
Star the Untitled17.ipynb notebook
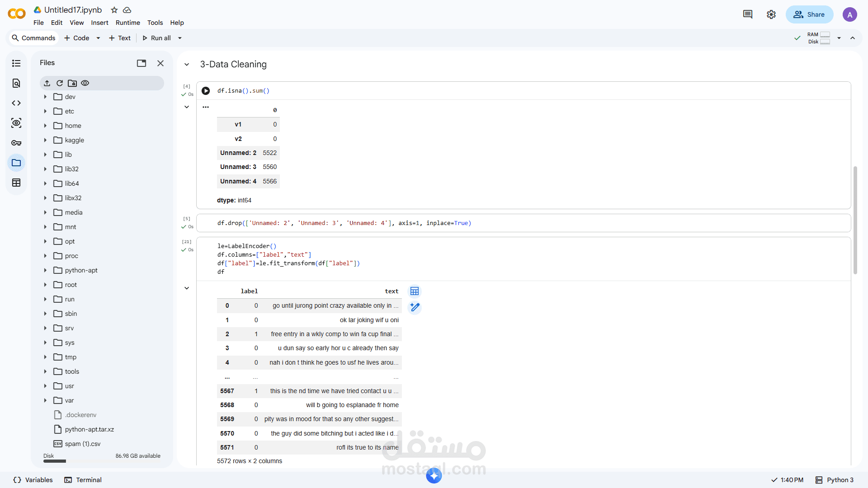tap(114, 10)
